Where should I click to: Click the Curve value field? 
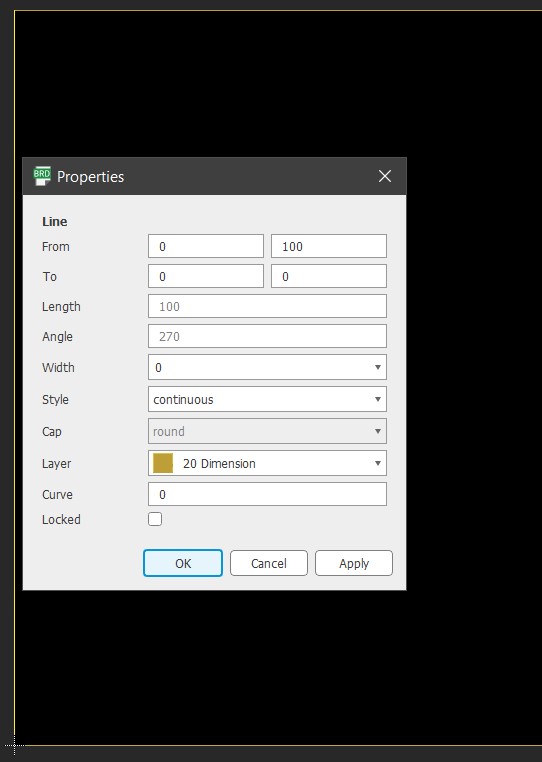pos(267,494)
